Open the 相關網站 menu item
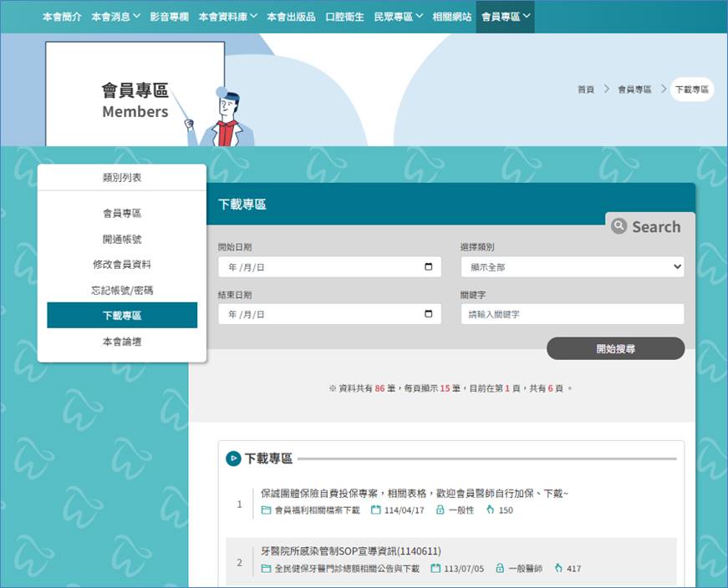The height and width of the screenshot is (588, 728). tap(451, 18)
